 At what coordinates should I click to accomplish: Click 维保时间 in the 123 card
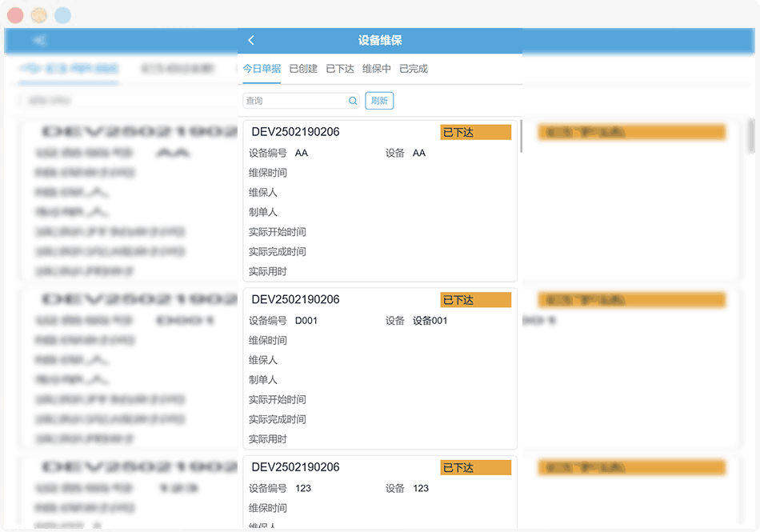pyautogui.click(x=267, y=508)
